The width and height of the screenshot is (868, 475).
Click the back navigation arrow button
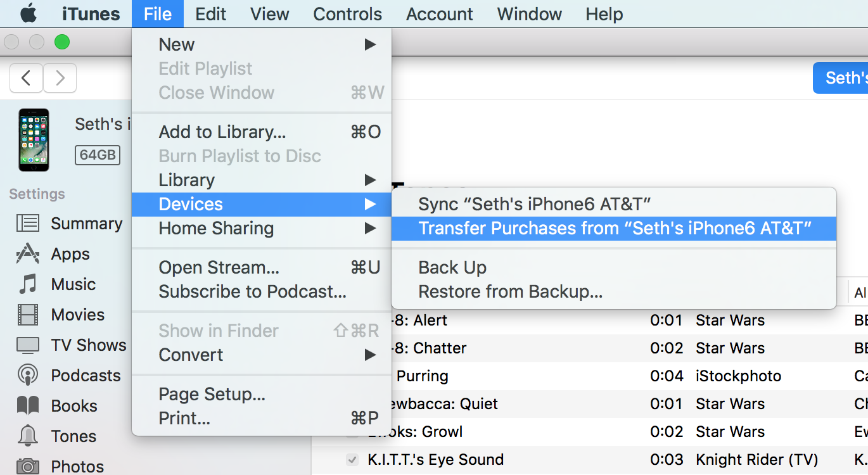[27, 78]
